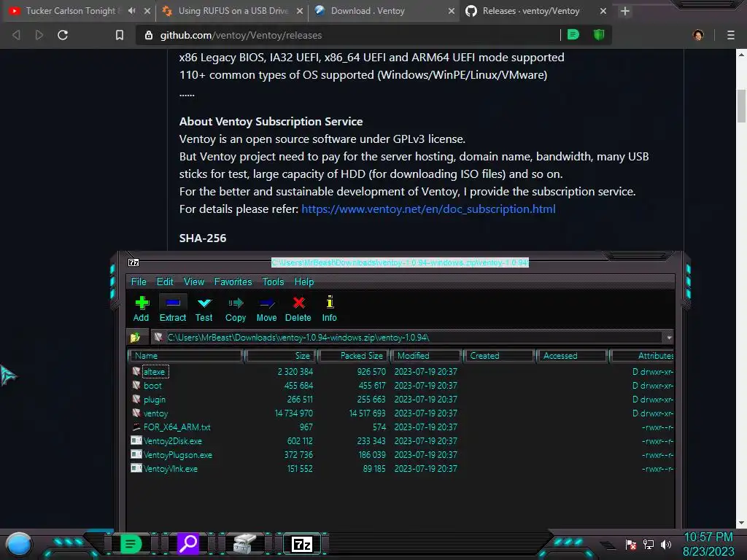Sort by Accessed column header
The height and width of the screenshot is (560, 747).
tap(572, 356)
